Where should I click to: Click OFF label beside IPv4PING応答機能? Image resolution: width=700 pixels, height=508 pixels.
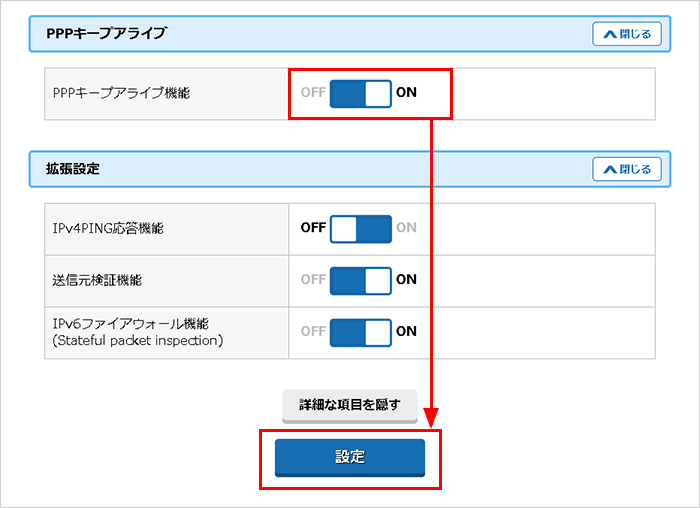point(313,228)
